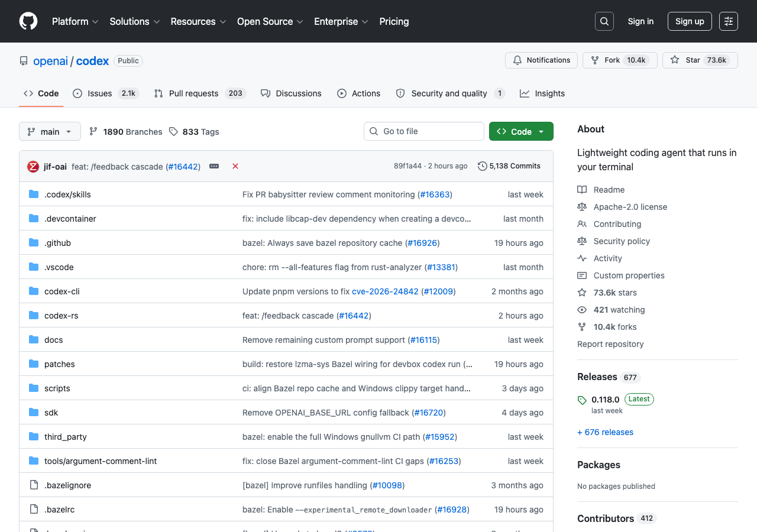This screenshot has height=532, width=757.
Task: Expand commit message ellipsis icon
Action: click(x=214, y=166)
